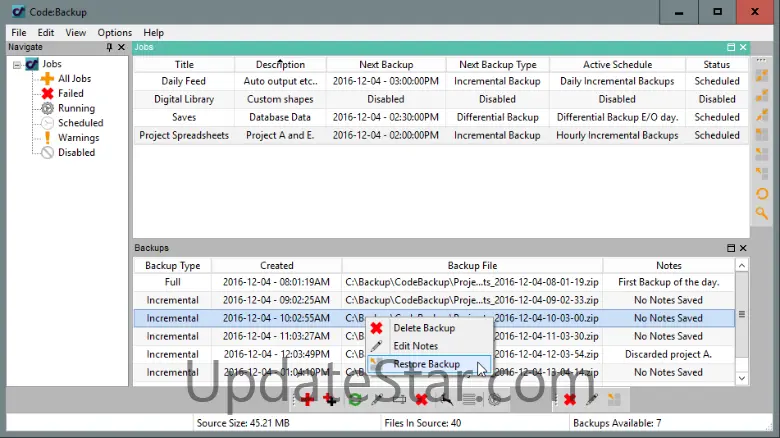Click the 'Discarded project A.' note cell
780x438 pixels.
coord(668,354)
